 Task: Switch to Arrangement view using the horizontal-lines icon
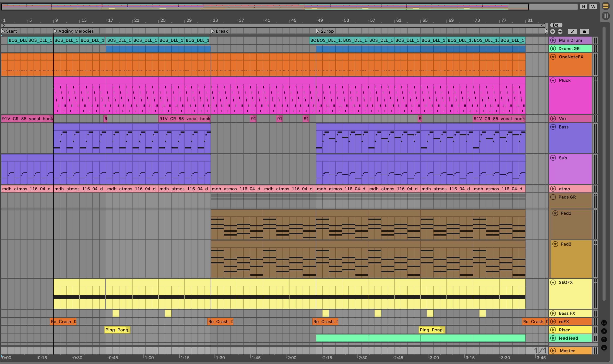point(606,6)
